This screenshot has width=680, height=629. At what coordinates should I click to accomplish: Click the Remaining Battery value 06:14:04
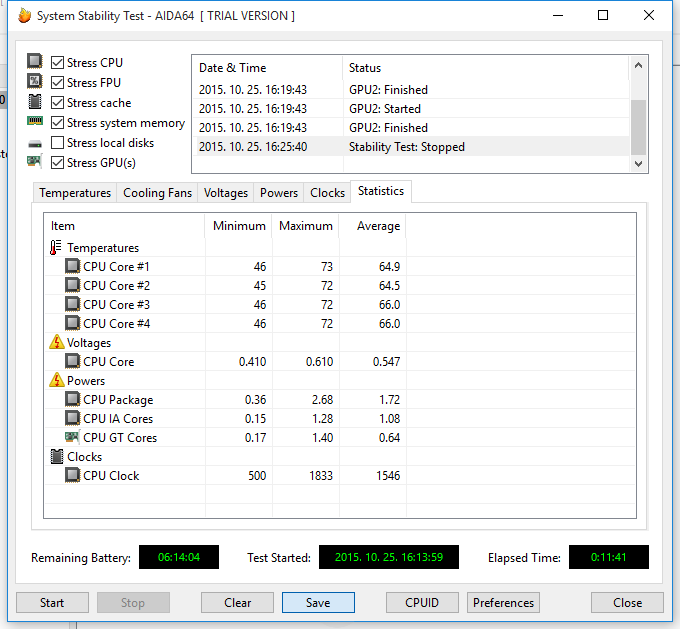pyautogui.click(x=179, y=557)
